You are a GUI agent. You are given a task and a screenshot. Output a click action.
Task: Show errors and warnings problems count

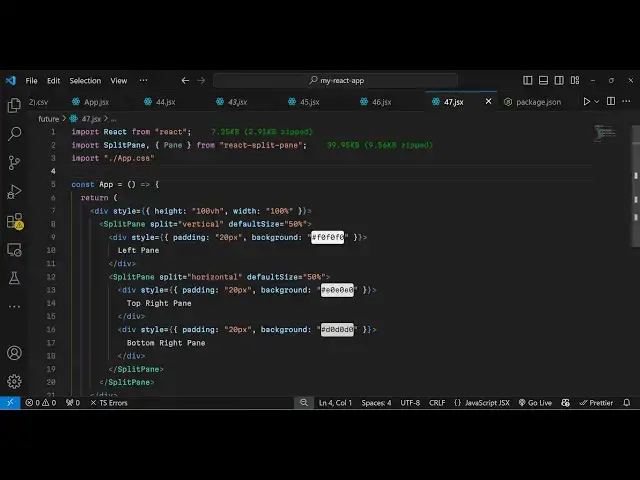tap(40, 403)
